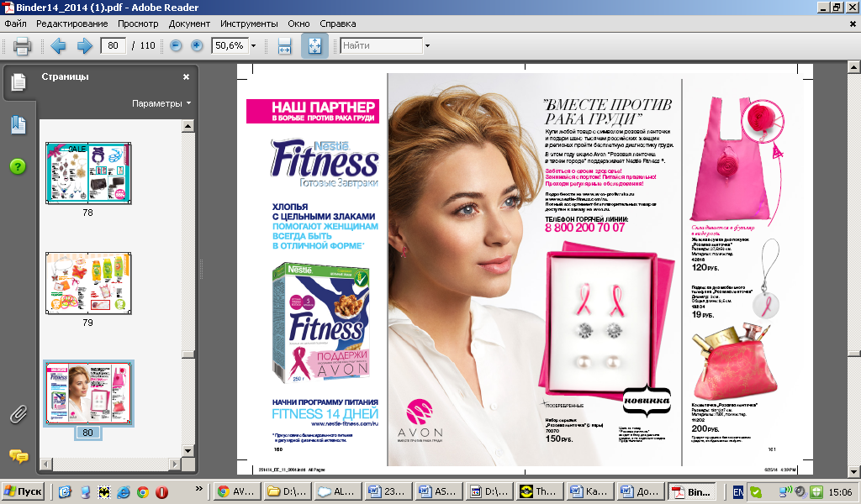Viewport: 861px width, 504px height.
Task: Switch to Th... taskbar button
Action: [540, 491]
